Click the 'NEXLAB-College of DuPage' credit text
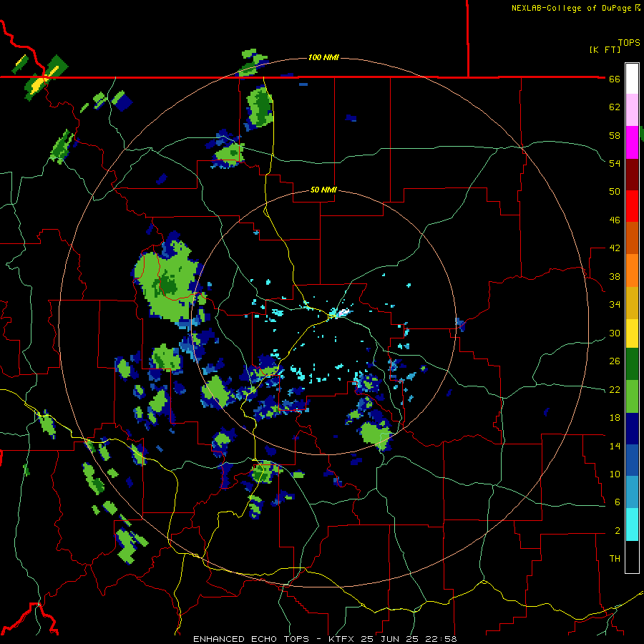The image size is (644, 644). (x=571, y=8)
